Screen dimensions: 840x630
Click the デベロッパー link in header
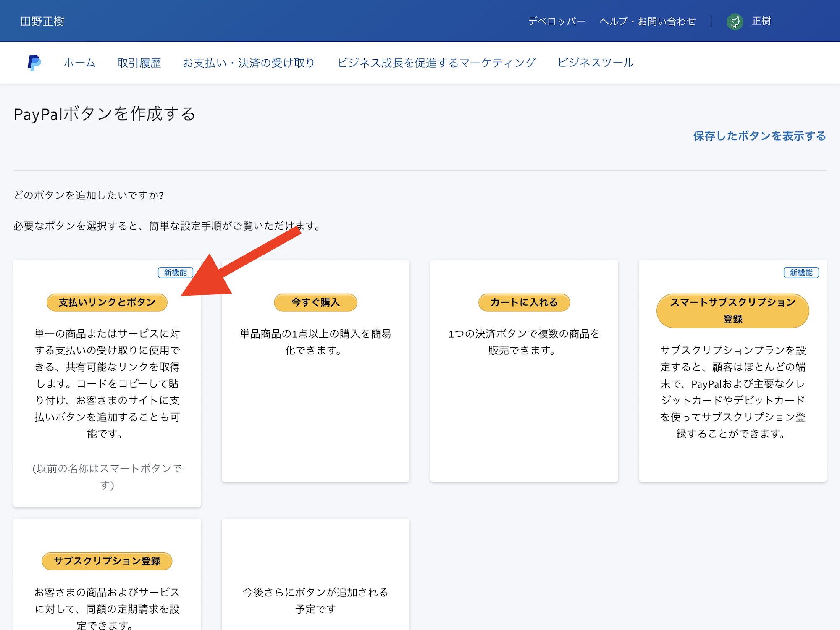(x=556, y=21)
